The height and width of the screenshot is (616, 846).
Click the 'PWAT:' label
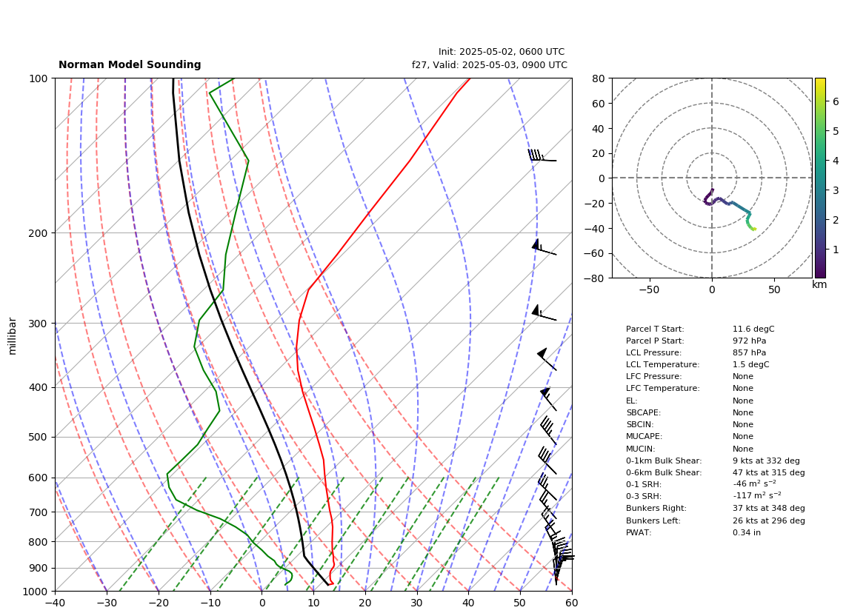(639, 532)
